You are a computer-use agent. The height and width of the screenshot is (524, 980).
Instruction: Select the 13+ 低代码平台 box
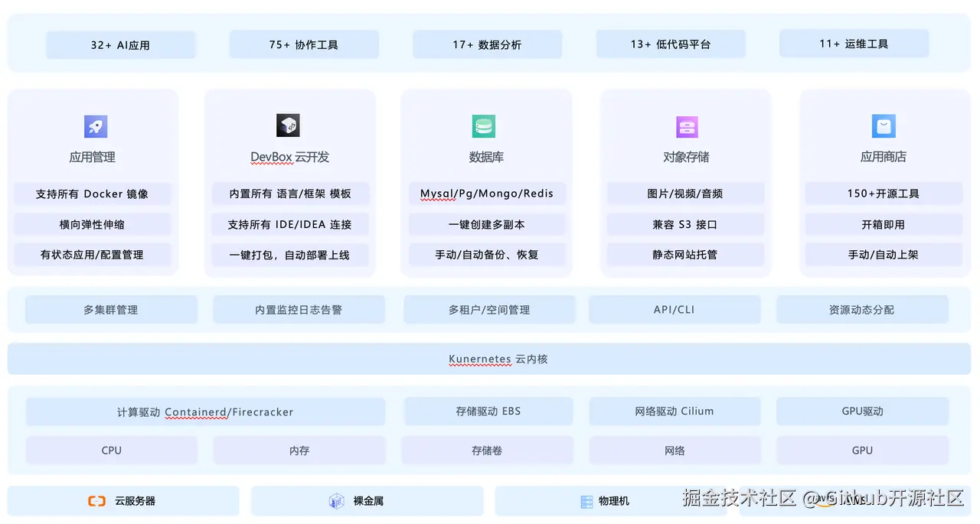671,44
